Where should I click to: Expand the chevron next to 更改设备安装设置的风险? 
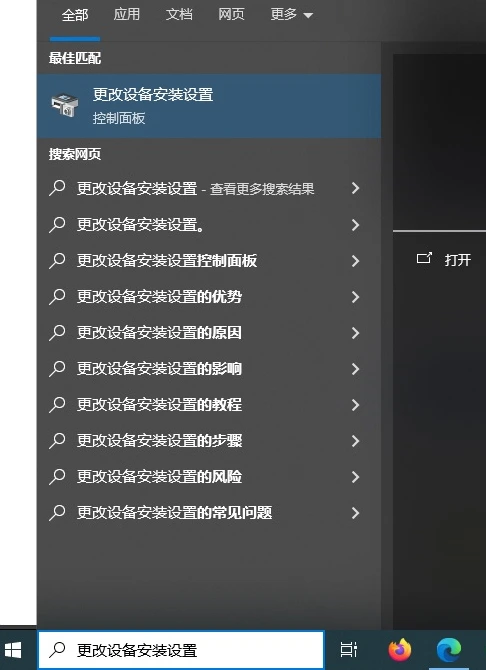pos(355,477)
